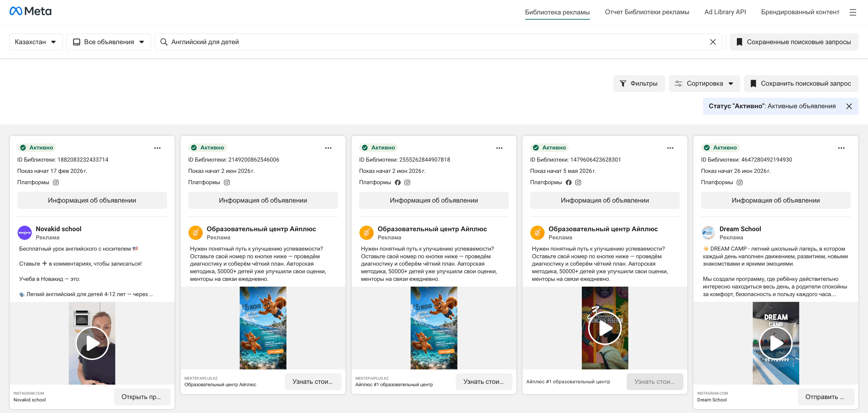Click Сохранить поисковый запрос button
Viewport: 868px width, 413px height.
click(801, 83)
